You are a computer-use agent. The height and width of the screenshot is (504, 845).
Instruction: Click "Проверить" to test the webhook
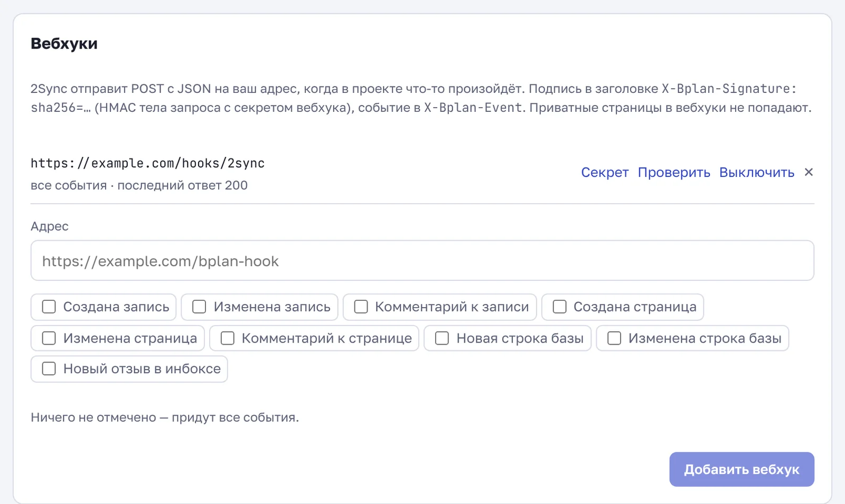click(674, 173)
